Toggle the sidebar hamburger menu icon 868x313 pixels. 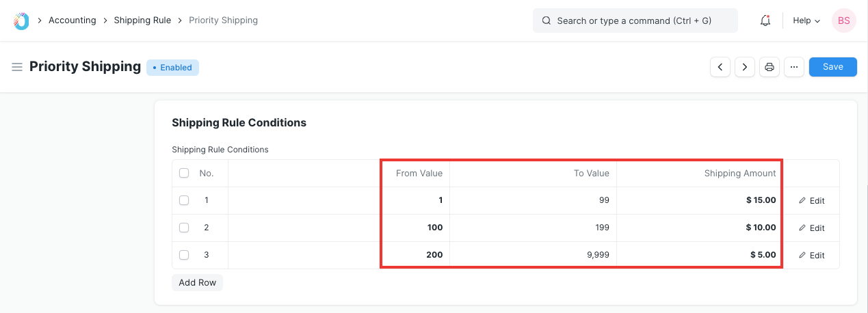pos(17,67)
